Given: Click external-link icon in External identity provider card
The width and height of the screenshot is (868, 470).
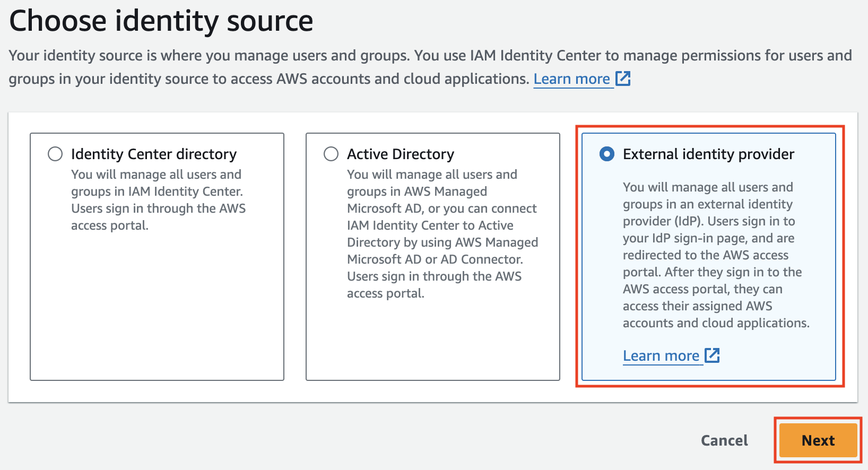Looking at the screenshot, I should 712,355.
